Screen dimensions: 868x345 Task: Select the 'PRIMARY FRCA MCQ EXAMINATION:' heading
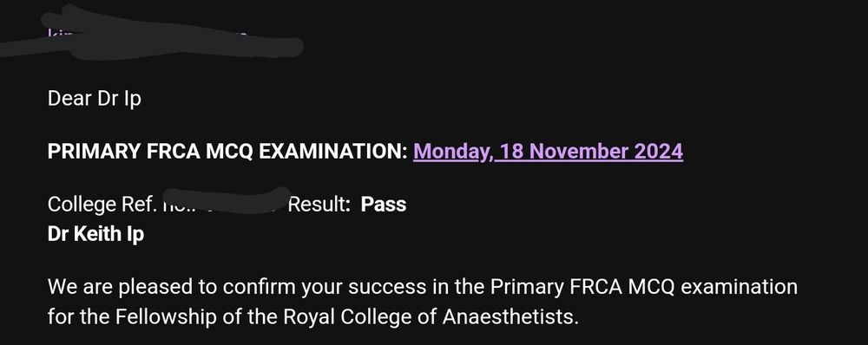227,152
